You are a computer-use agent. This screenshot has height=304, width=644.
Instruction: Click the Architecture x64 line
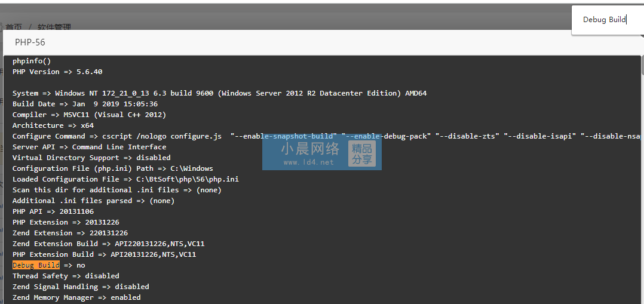click(x=53, y=125)
